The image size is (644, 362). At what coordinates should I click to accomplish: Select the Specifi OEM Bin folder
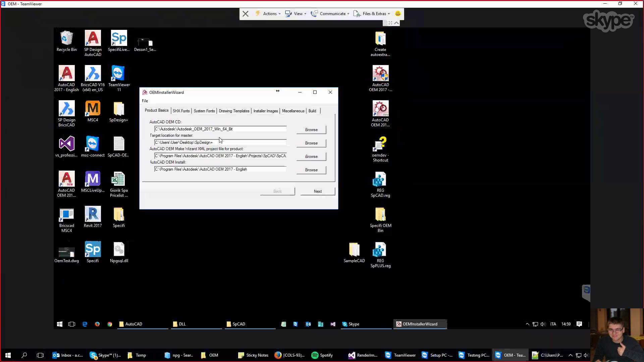[x=380, y=220]
